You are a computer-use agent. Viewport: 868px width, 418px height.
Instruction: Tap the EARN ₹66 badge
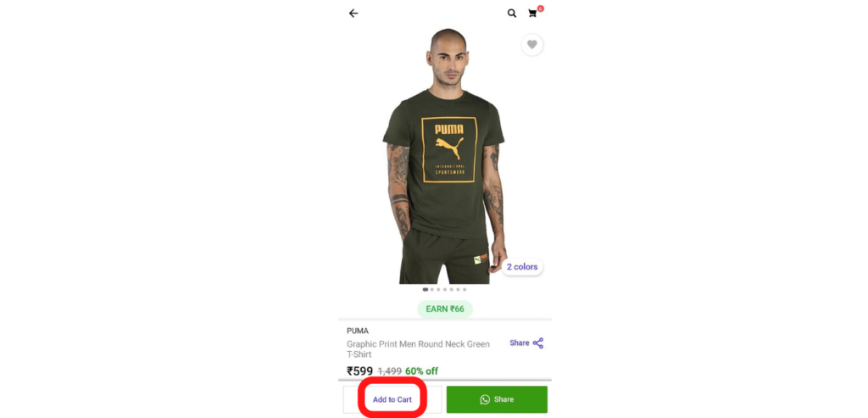445,309
